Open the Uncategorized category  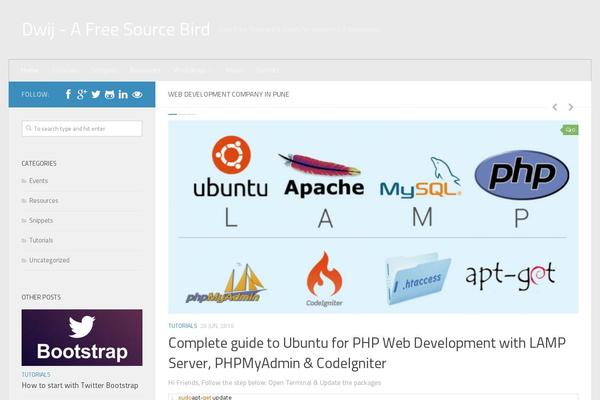[49, 260]
